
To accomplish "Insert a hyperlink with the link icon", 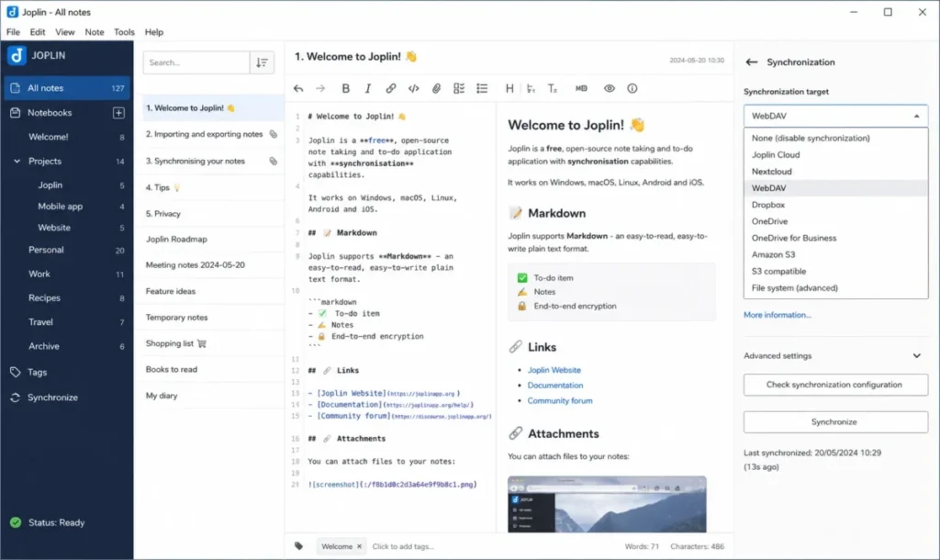I will tap(390, 88).
